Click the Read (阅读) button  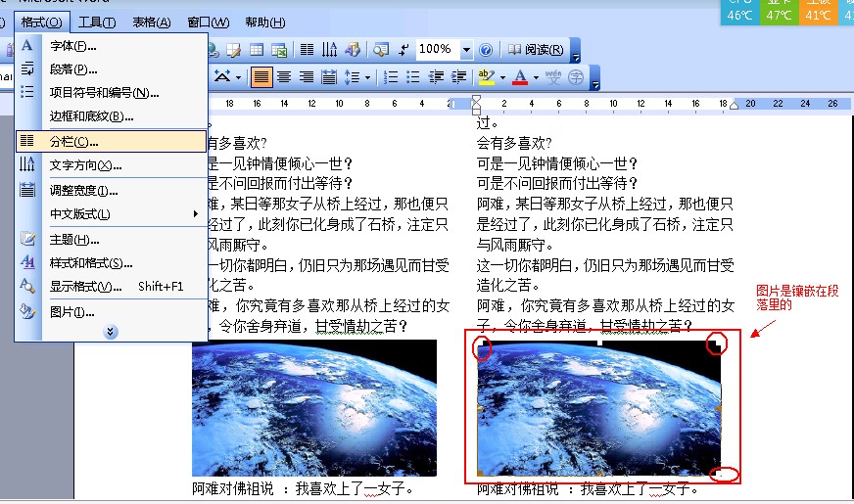tap(537, 50)
